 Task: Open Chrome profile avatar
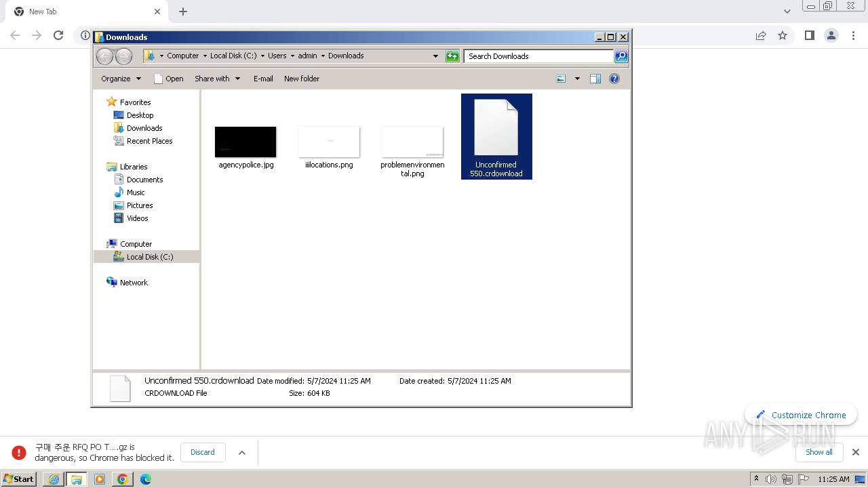tap(831, 35)
